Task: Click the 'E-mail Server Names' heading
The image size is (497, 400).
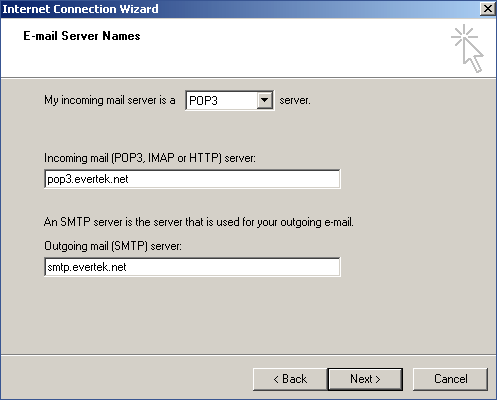Action: [x=82, y=36]
